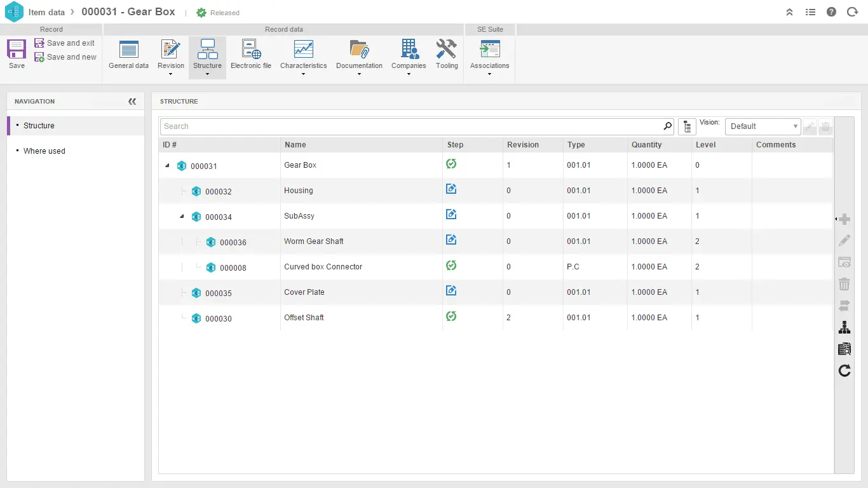Expand the Characteristics dropdown menu
868x488 pixels.
(303, 74)
